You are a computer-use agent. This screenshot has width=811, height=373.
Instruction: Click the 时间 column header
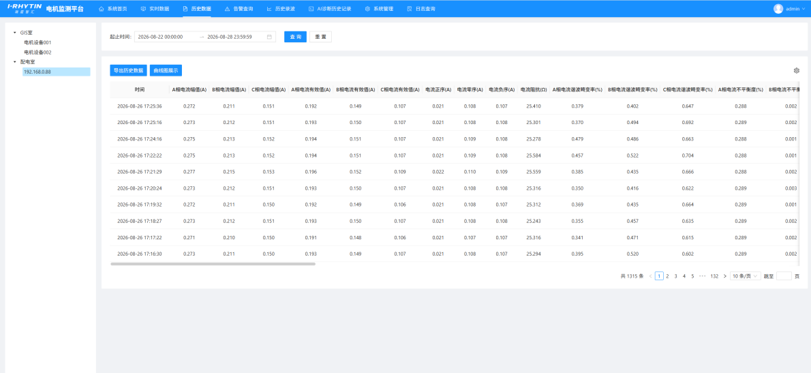coord(140,89)
